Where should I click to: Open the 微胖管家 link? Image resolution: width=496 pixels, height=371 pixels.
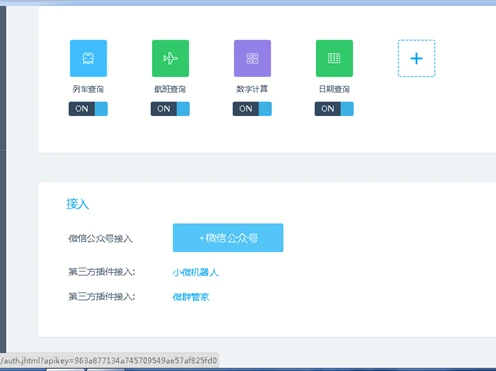point(191,297)
